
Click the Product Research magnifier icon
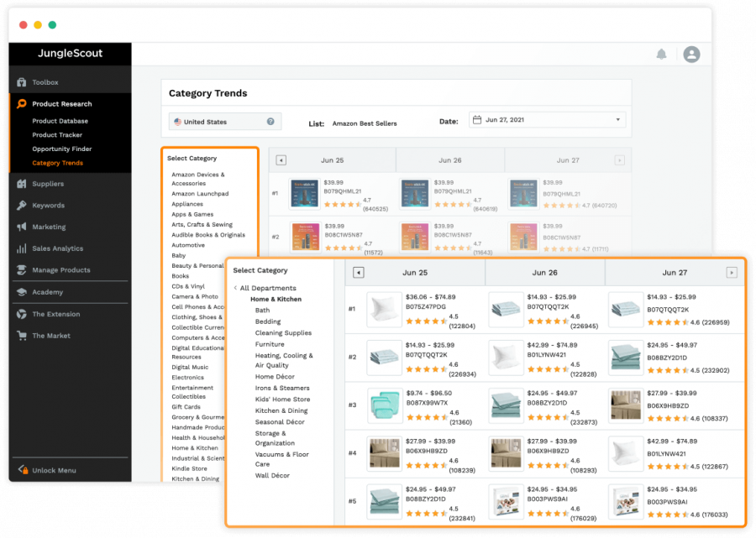(22, 103)
